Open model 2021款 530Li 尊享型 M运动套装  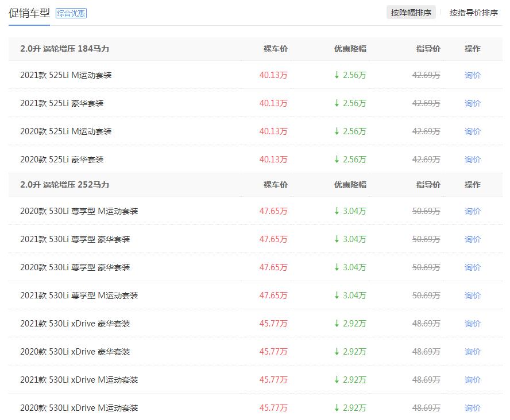pos(79,295)
